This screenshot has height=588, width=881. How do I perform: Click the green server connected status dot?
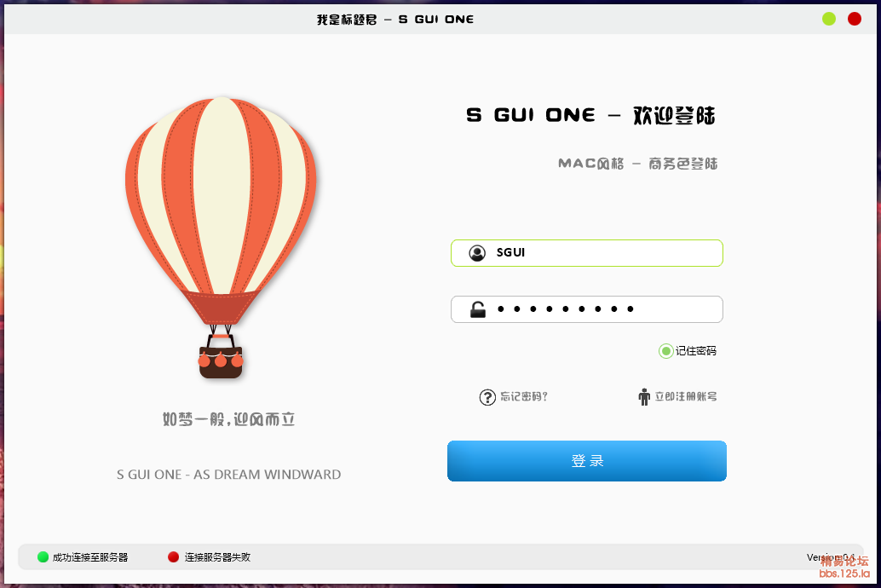click(43, 557)
